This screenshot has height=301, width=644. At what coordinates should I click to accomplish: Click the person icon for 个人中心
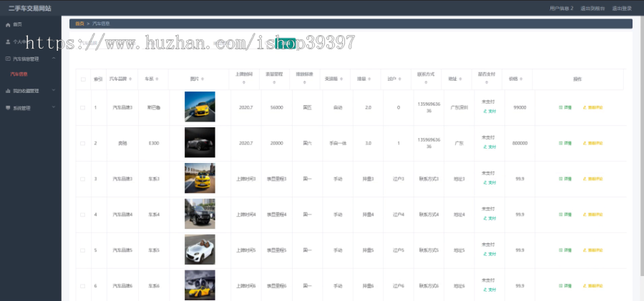[x=8, y=41]
